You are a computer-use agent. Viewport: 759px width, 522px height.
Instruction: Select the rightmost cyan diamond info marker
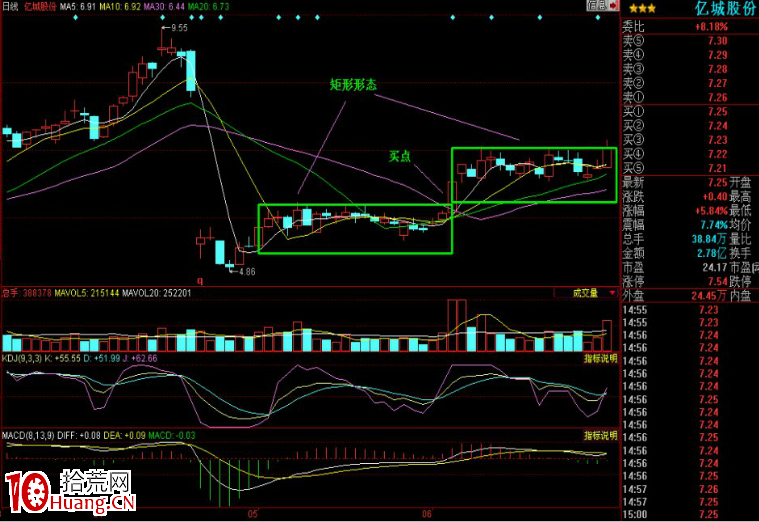click(598, 17)
